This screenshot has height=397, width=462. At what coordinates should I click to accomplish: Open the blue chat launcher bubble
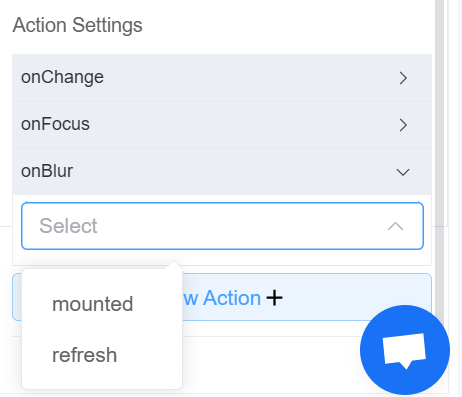click(x=405, y=350)
